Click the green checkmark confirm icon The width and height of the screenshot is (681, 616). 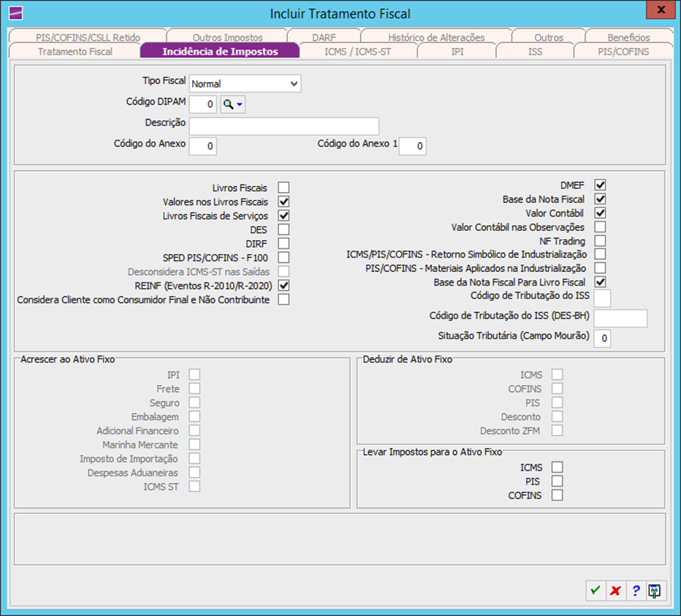tap(595, 590)
